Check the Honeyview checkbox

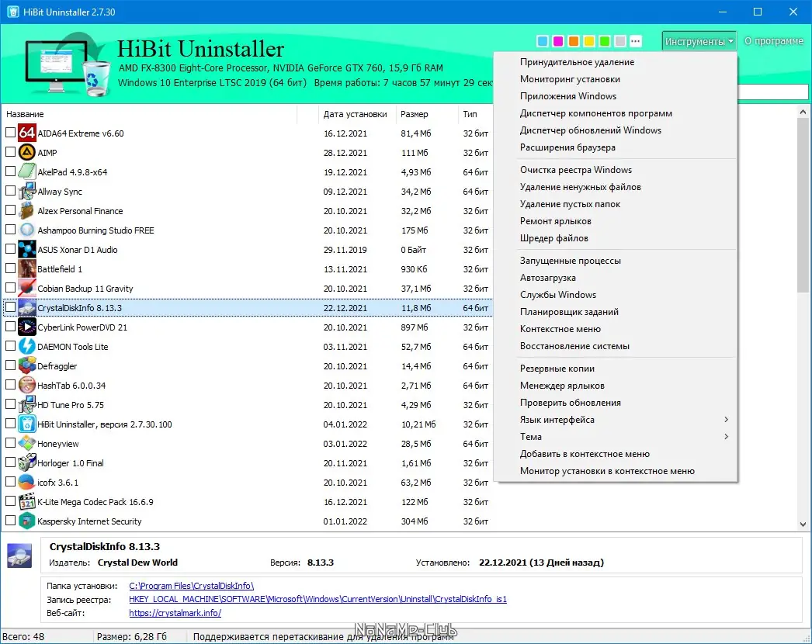pyautogui.click(x=10, y=443)
